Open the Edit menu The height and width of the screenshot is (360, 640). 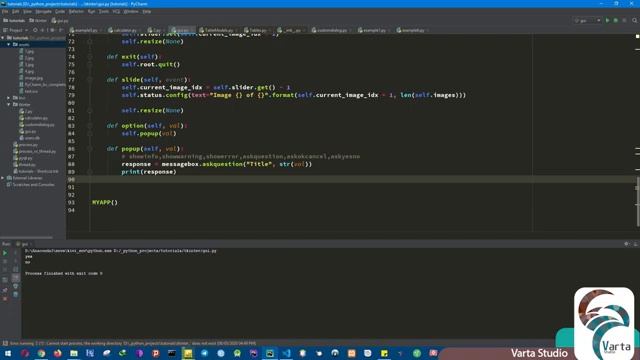[16, 11]
